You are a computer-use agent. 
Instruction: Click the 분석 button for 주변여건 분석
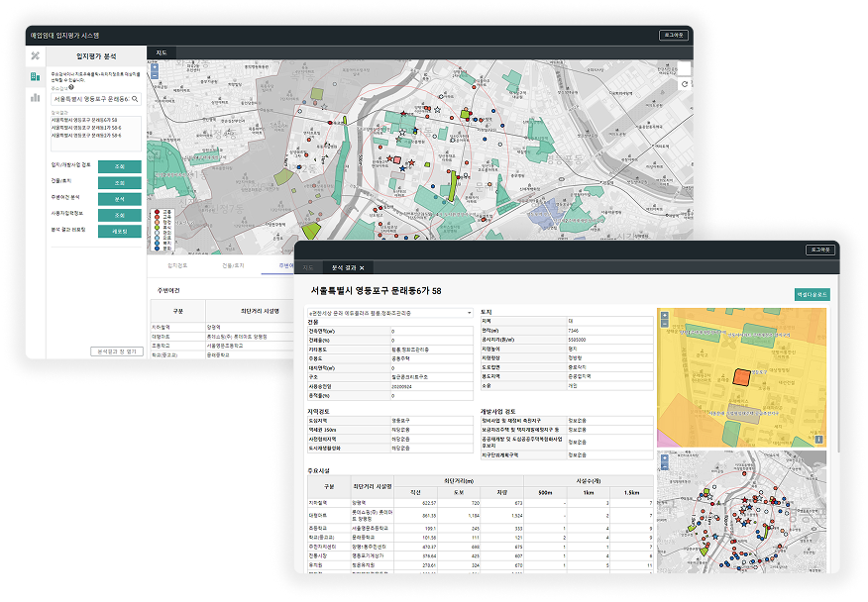(119, 198)
